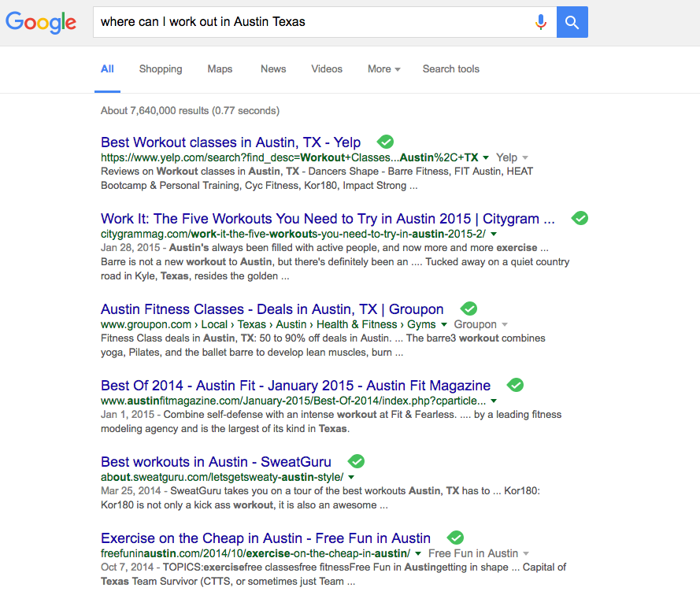Open Austin Fitness Classes Groupon link
The image size is (700, 595).
point(272,309)
